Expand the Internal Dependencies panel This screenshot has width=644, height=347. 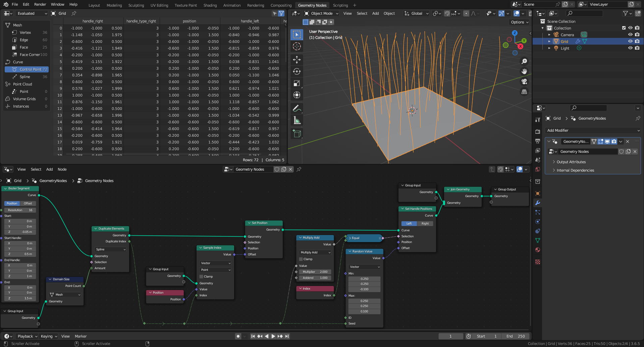(x=575, y=170)
